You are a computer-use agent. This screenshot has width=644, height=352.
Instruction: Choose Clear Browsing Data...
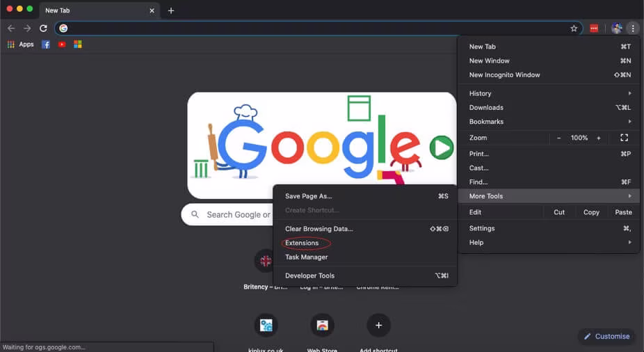tap(365, 229)
